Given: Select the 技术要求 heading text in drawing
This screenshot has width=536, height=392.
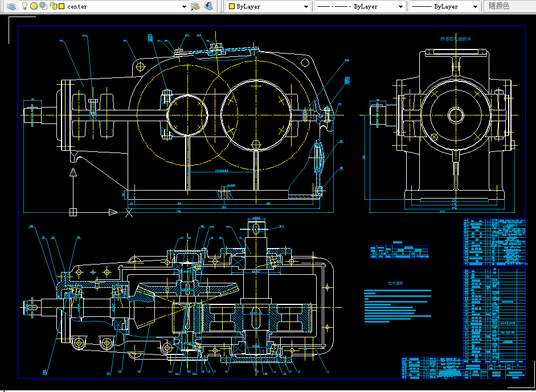Looking at the screenshot, I should (x=395, y=283).
